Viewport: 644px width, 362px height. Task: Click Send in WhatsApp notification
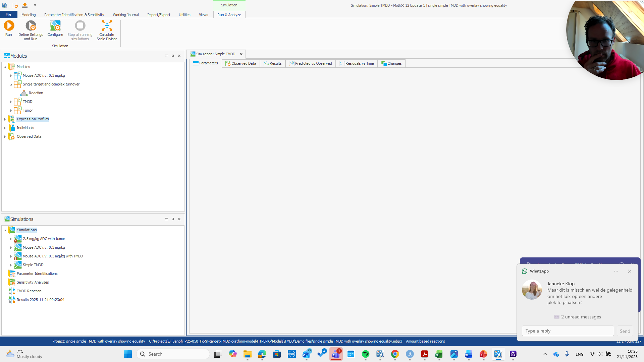point(625,331)
